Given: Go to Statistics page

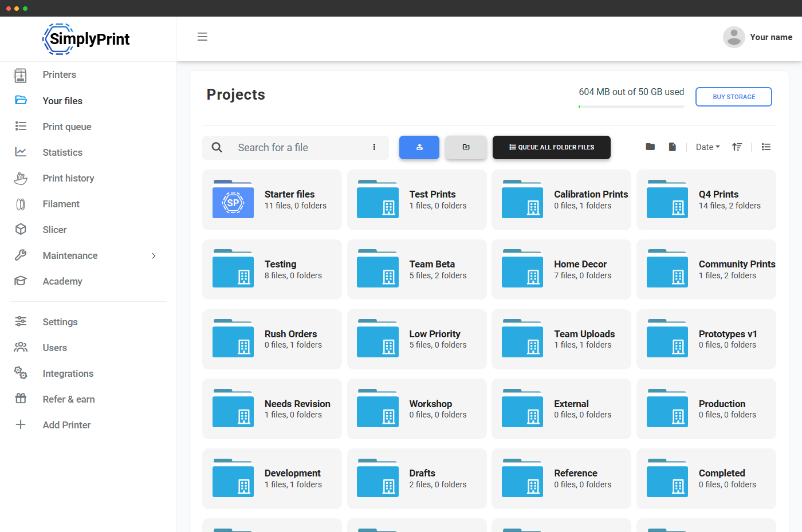Looking at the screenshot, I should click(x=62, y=152).
